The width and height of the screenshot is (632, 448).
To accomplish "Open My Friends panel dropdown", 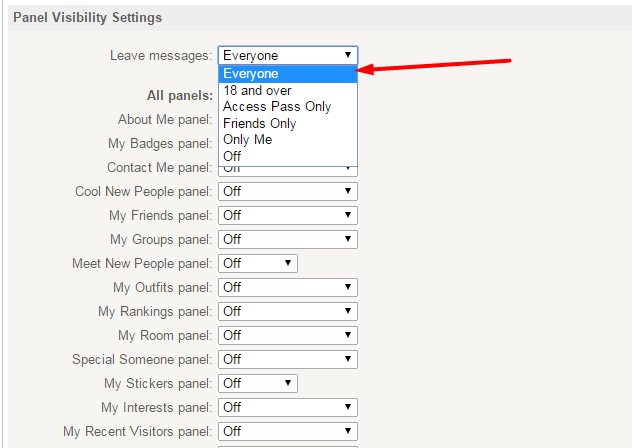I will [x=288, y=215].
